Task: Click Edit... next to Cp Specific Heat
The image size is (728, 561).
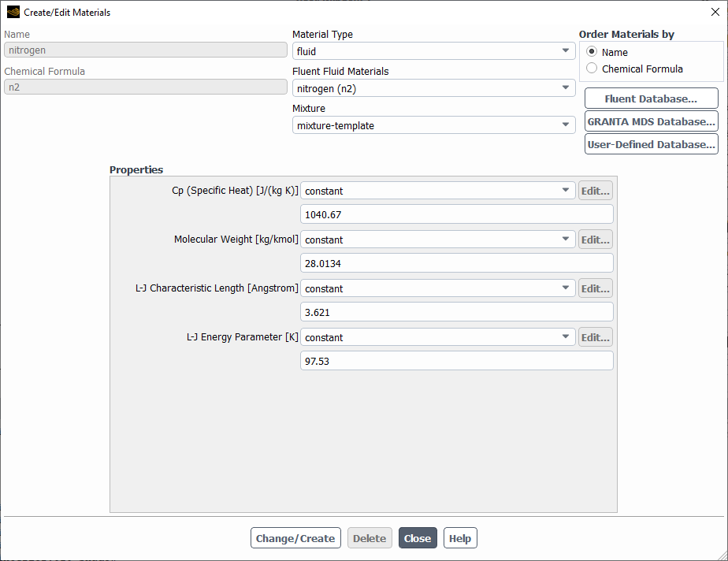Action: [595, 191]
